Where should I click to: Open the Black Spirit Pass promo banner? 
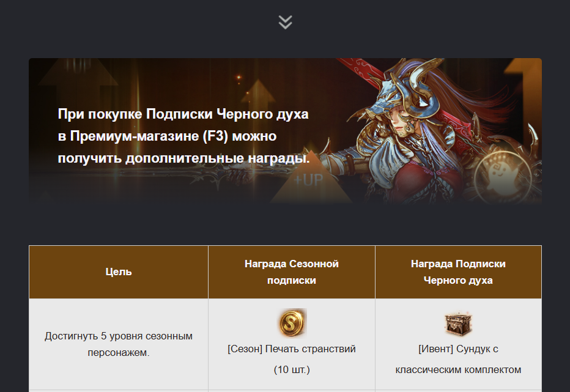[x=286, y=131]
